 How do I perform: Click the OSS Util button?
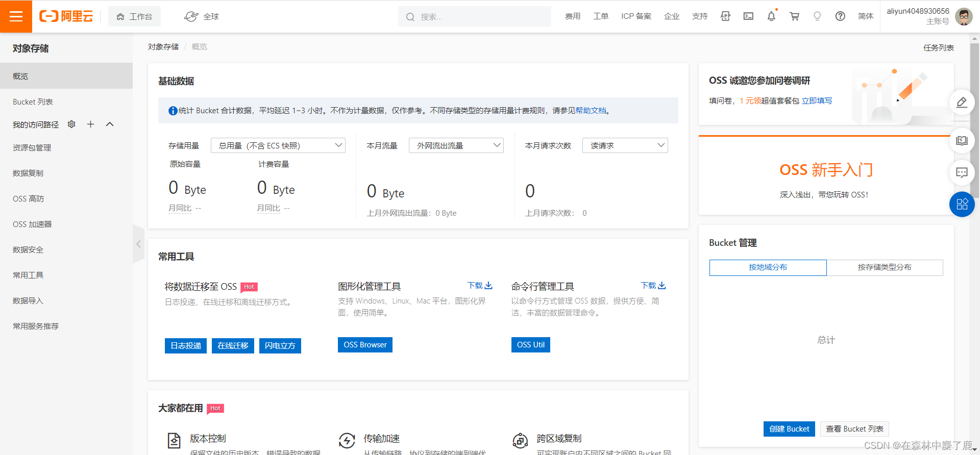click(x=531, y=345)
